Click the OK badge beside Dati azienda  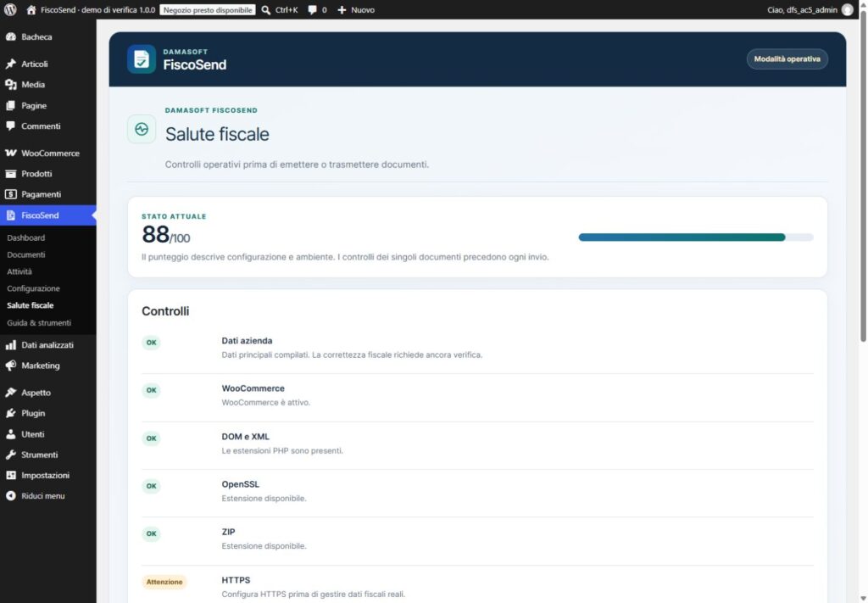151,343
